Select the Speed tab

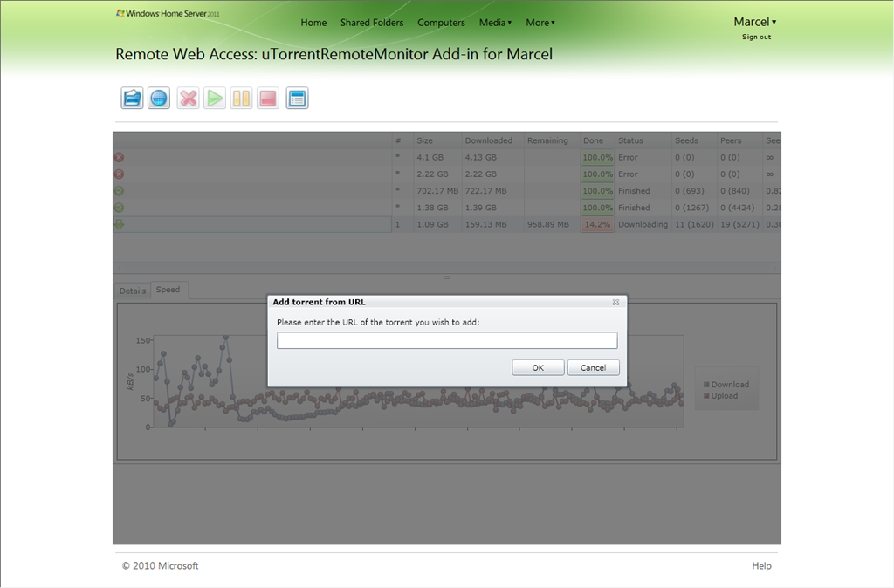coord(168,290)
